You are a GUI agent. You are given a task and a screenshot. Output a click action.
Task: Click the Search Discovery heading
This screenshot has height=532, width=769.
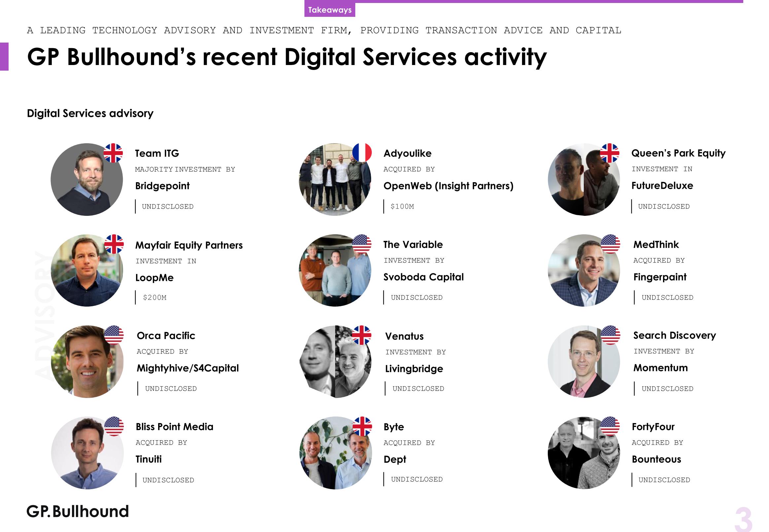point(674,335)
